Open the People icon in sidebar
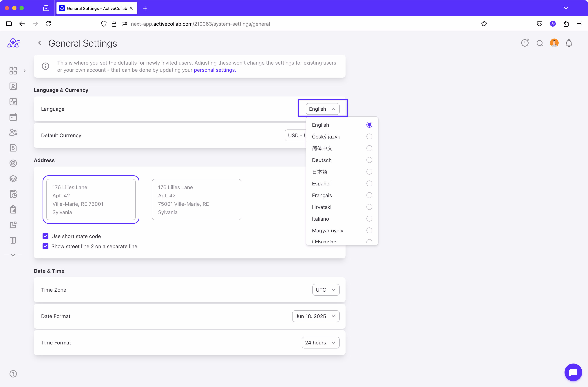 pos(13,132)
